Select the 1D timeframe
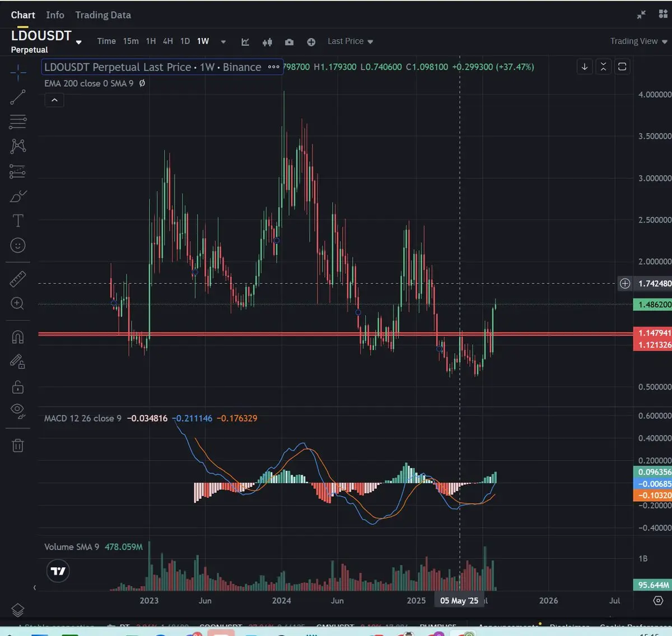This screenshot has width=672, height=636. pyautogui.click(x=185, y=41)
